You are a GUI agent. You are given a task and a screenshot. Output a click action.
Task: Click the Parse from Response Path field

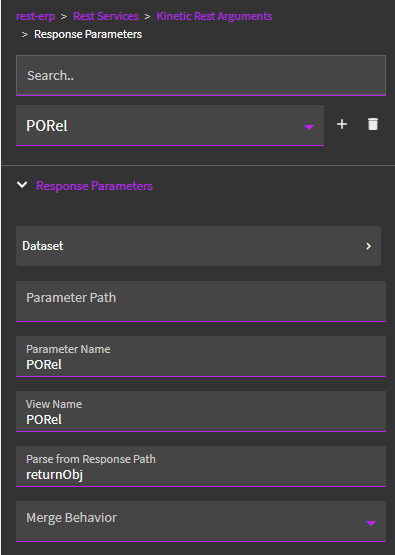(201, 466)
